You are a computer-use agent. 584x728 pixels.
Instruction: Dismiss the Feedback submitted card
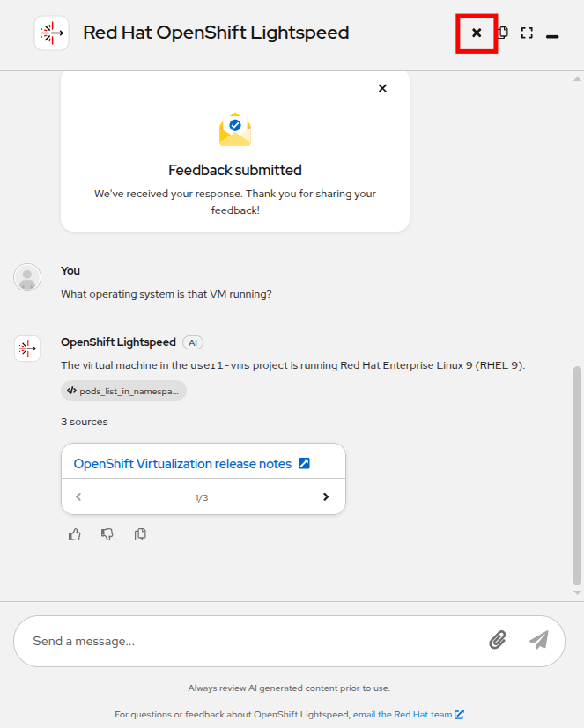tap(382, 88)
